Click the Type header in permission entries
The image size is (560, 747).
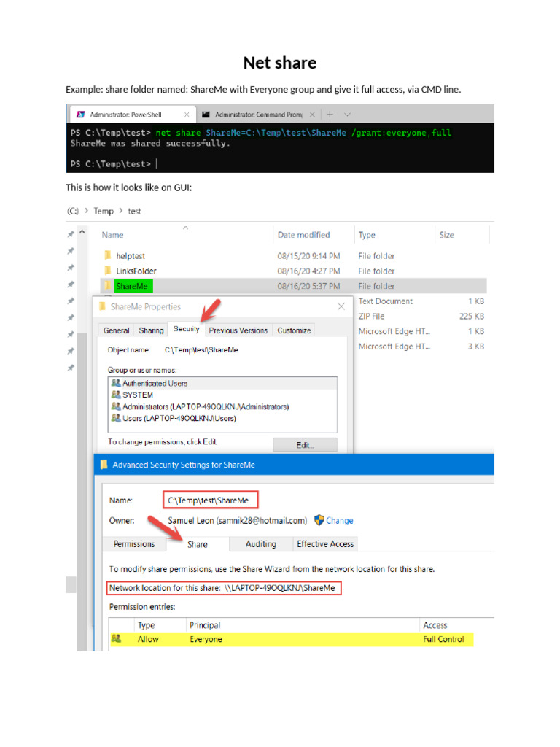point(146,625)
